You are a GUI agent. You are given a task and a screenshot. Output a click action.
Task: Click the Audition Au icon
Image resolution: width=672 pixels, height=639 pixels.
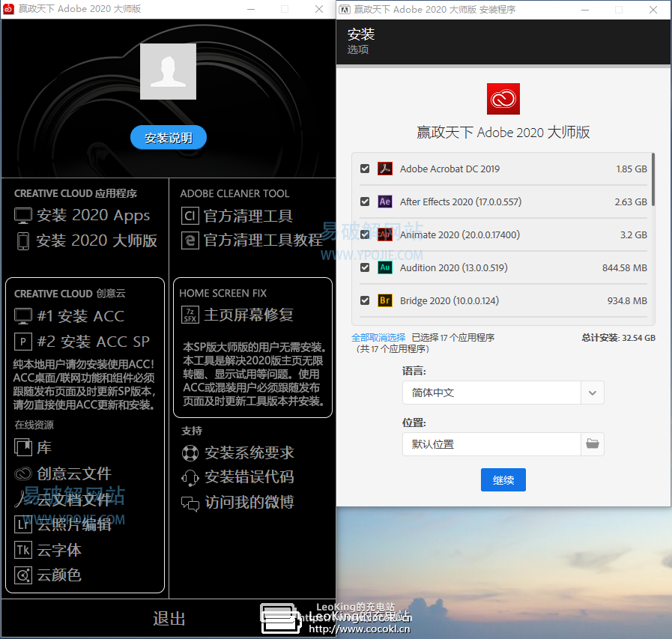click(385, 267)
